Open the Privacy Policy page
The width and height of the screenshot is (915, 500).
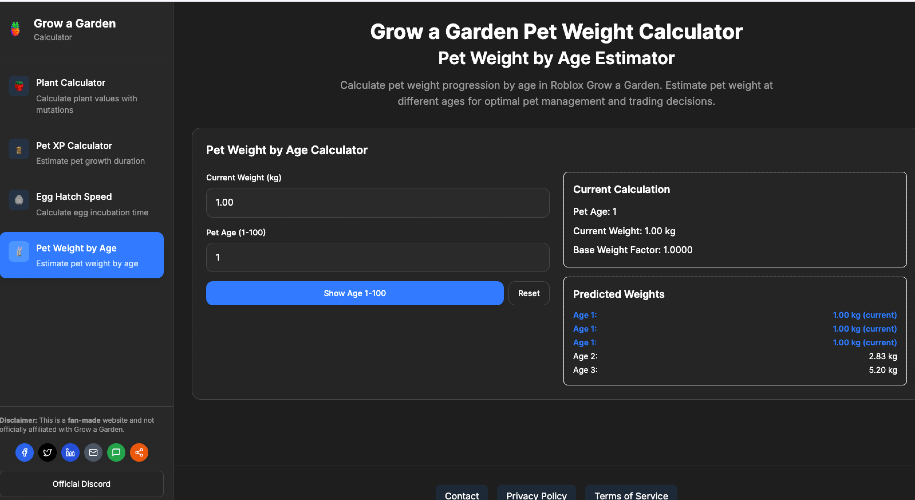coord(536,495)
